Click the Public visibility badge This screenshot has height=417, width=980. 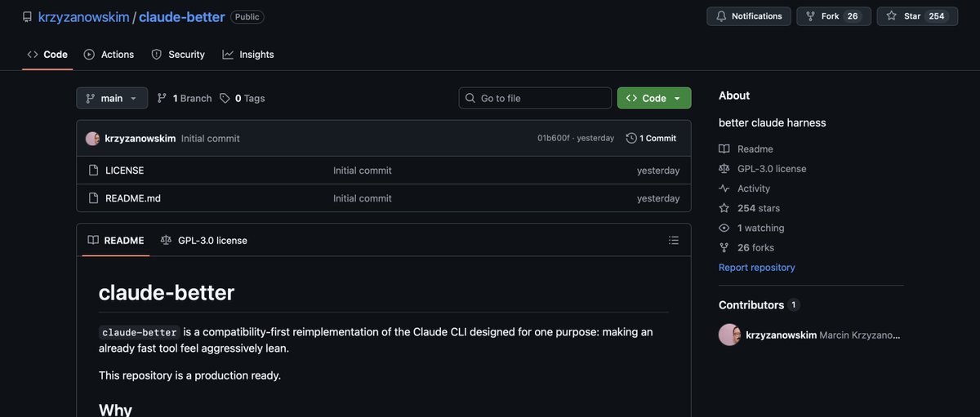pos(247,17)
